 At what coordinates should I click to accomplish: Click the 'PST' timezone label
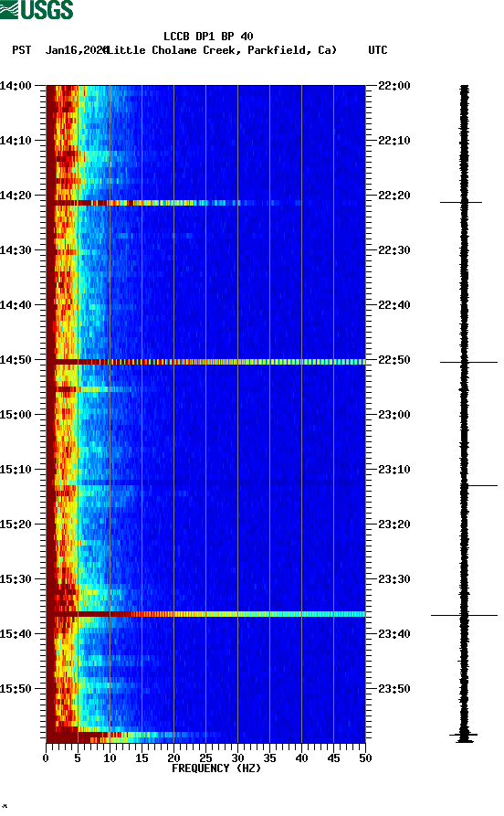tap(21, 50)
